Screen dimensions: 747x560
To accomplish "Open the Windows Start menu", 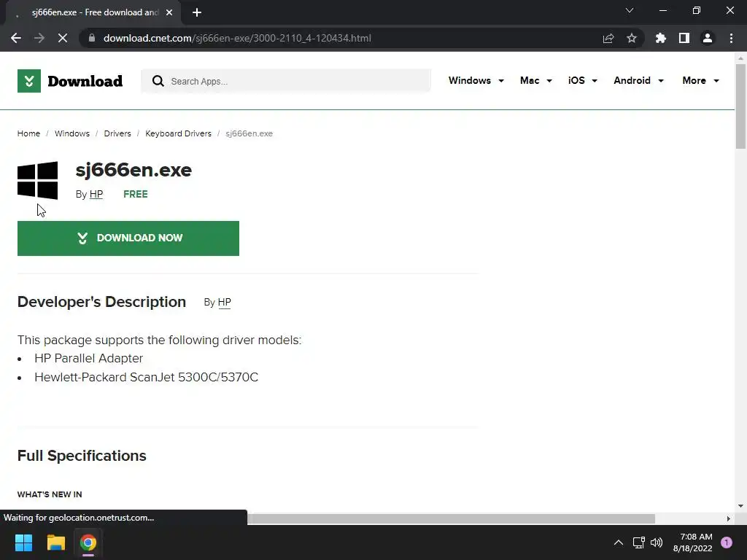I will click(x=23, y=542).
